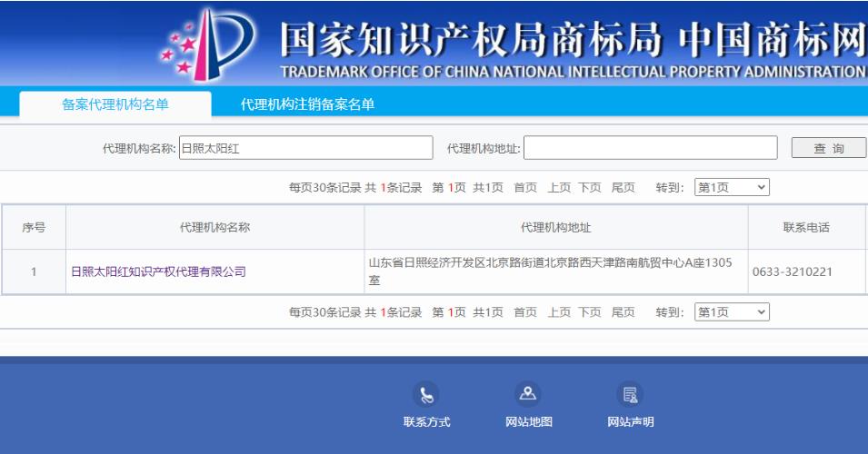Screen dimensions: 868x454
Task: Click row number 1 cell
Action: click(x=34, y=271)
